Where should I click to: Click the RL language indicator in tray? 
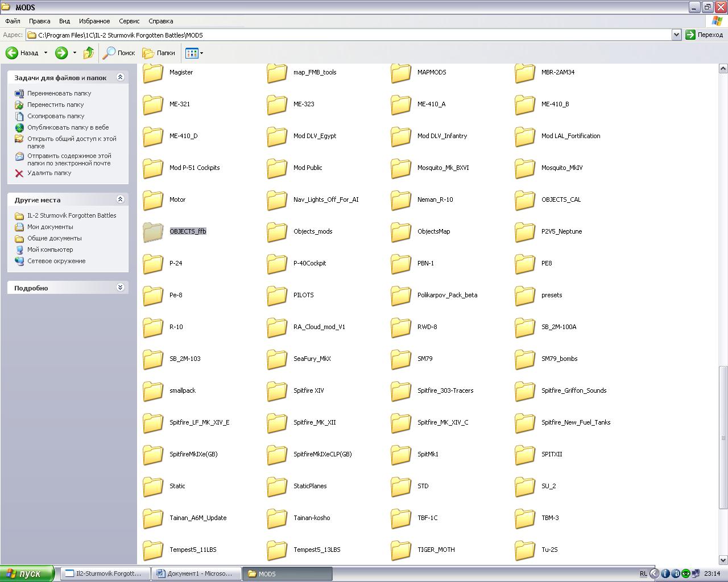(x=643, y=573)
